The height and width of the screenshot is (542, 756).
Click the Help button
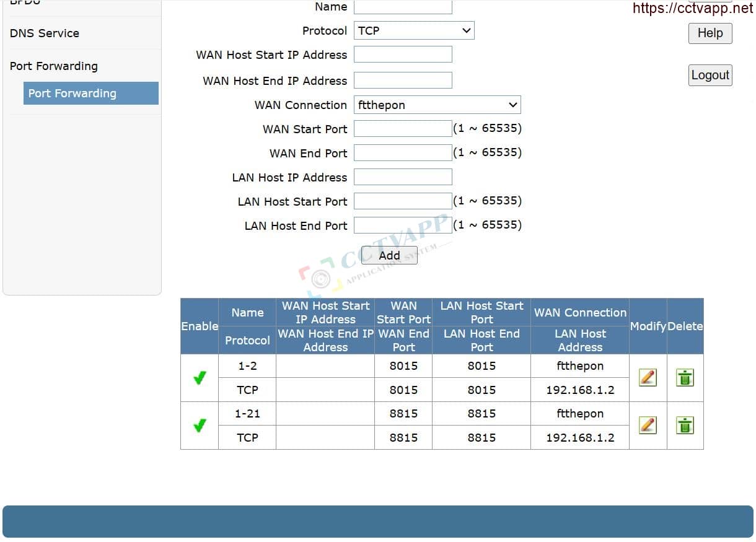pyautogui.click(x=710, y=33)
